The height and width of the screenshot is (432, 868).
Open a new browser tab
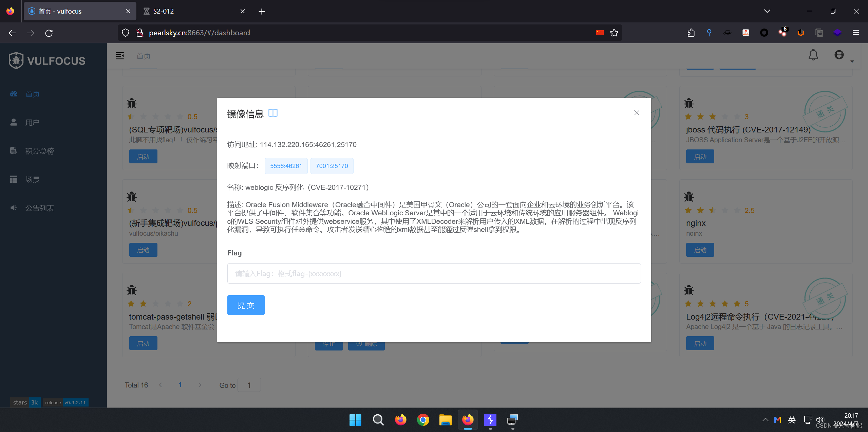pyautogui.click(x=262, y=12)
